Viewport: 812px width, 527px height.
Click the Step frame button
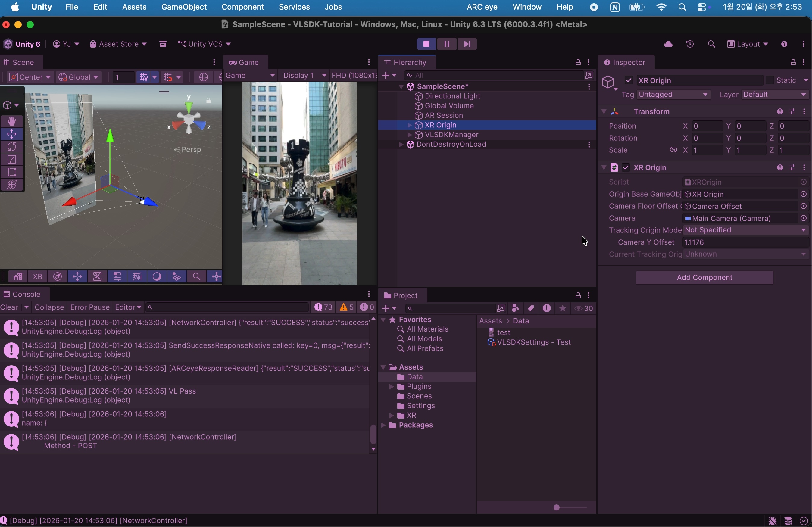(467, 44)
